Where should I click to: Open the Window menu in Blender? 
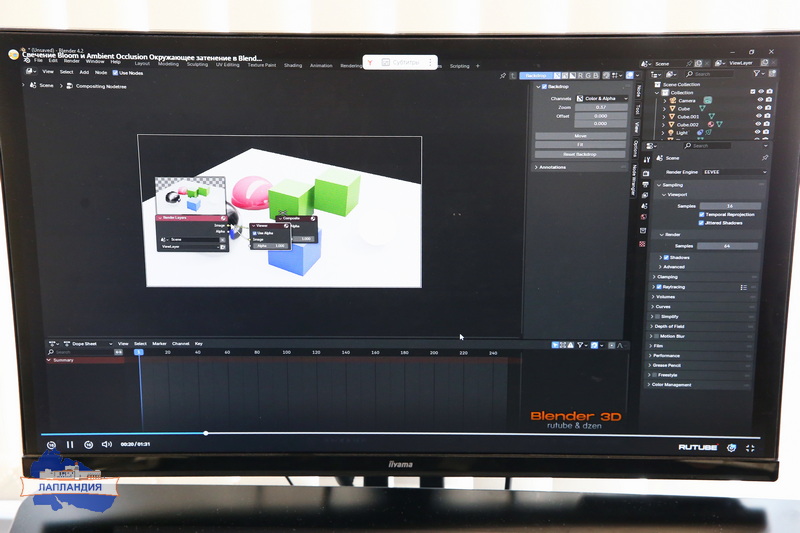95,61
